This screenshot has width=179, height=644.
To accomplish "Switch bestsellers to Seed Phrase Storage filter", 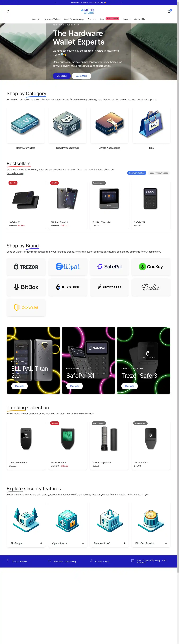I will [159, 173].
